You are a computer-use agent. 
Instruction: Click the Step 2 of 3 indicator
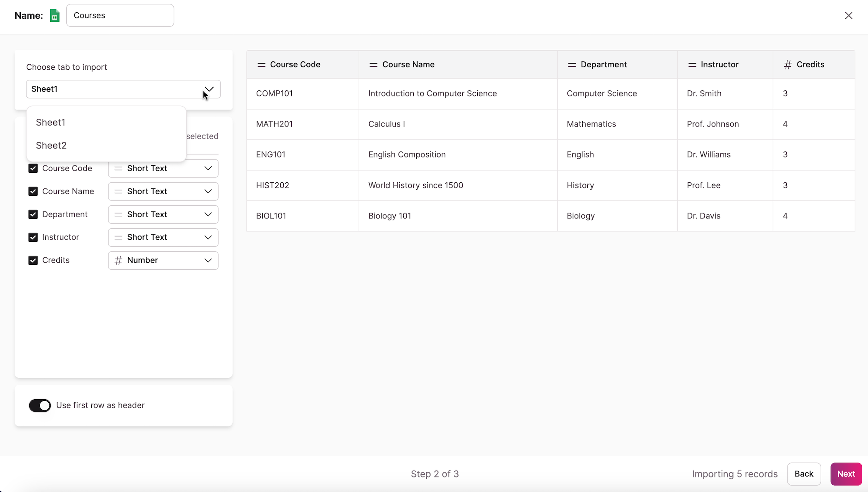point(435,474)
